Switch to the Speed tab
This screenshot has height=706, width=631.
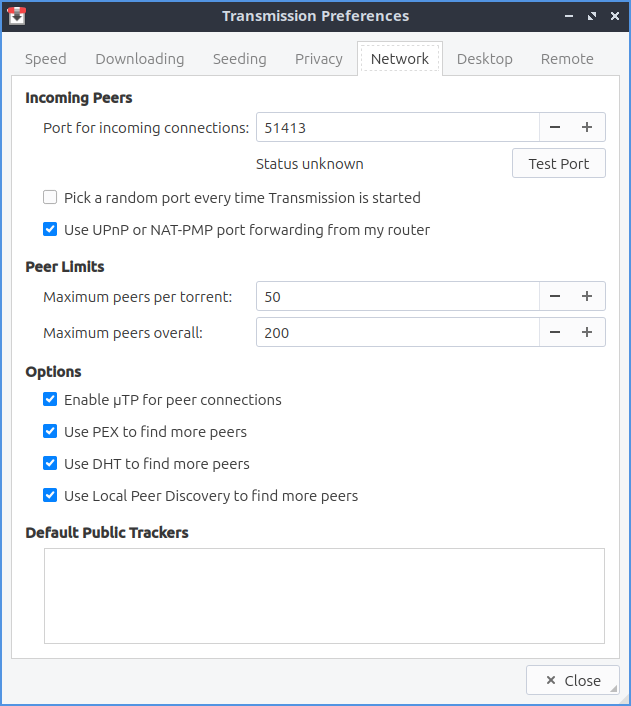coord(46,59)
